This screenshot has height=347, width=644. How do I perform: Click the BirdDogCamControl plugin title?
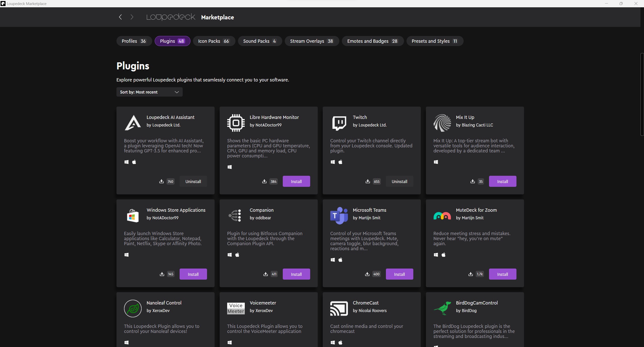(x=477, y=303)
